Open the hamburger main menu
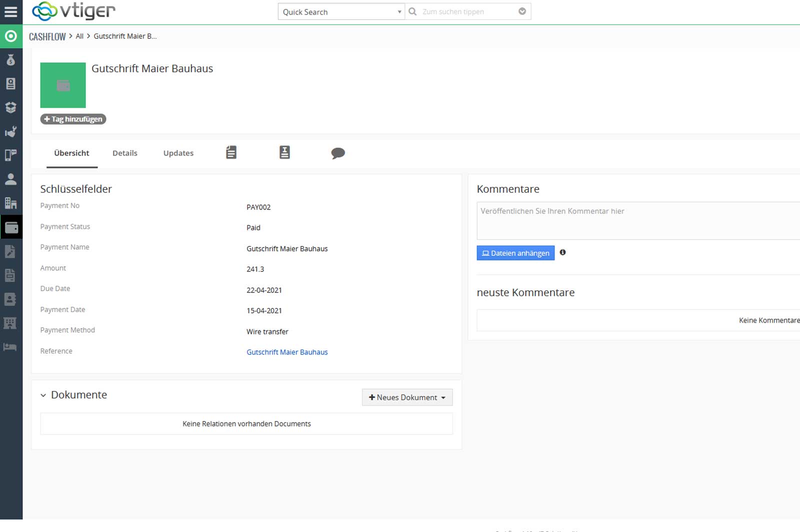 click(x=10, y=11)
